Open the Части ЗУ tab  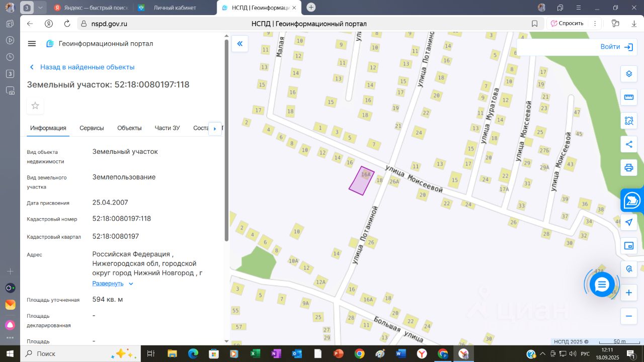pos(167,128)
